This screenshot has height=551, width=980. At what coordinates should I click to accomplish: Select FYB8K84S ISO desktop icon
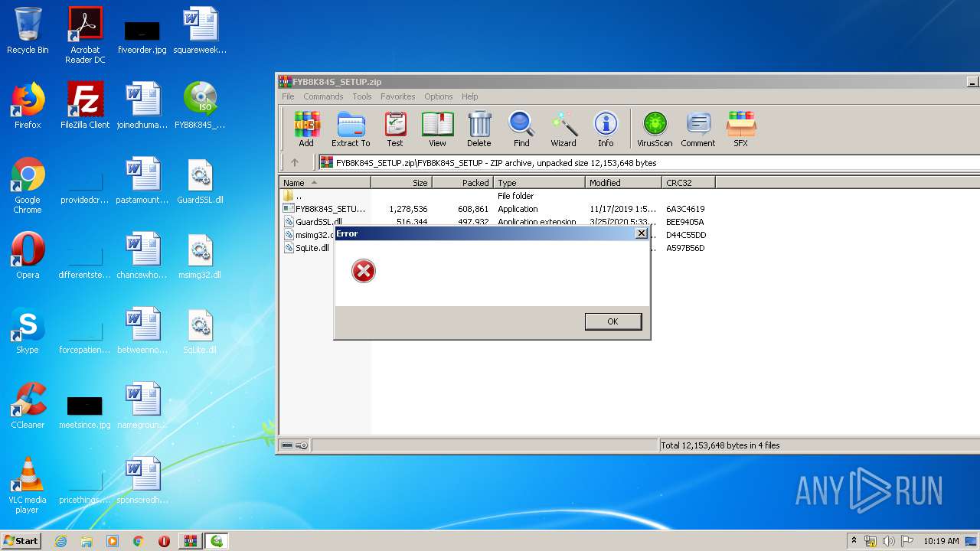coord(200,106)
